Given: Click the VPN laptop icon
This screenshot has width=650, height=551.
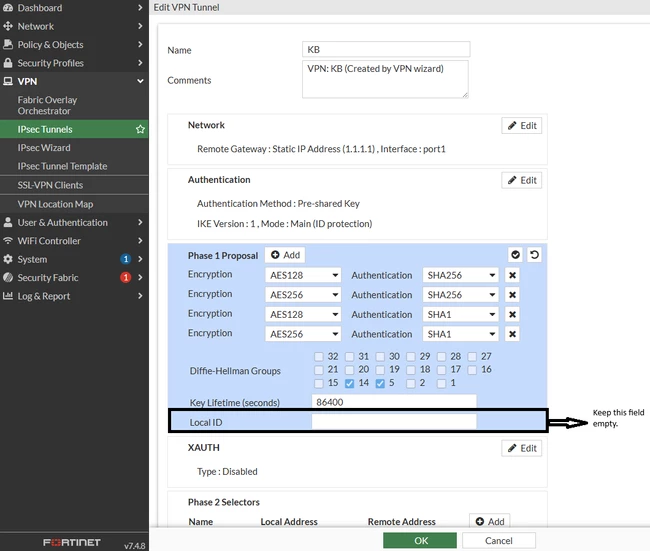Looking at the screenshot, I should pos(8,81).
